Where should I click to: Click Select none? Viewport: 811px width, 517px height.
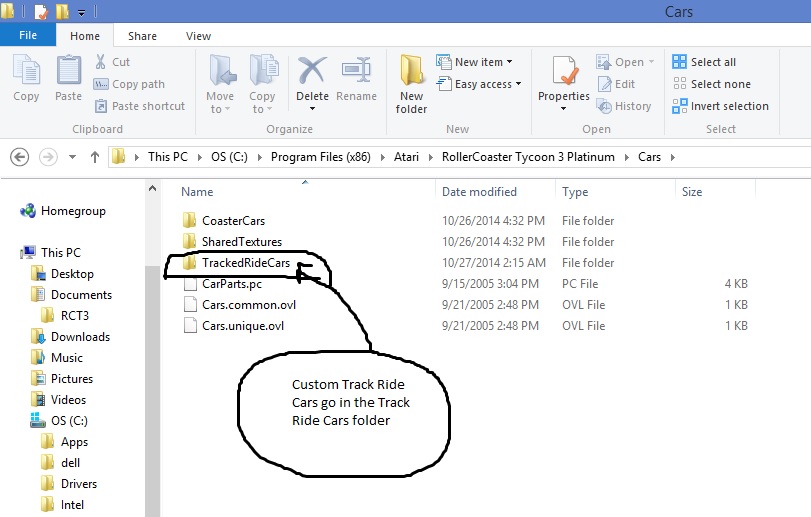(711, 84)
